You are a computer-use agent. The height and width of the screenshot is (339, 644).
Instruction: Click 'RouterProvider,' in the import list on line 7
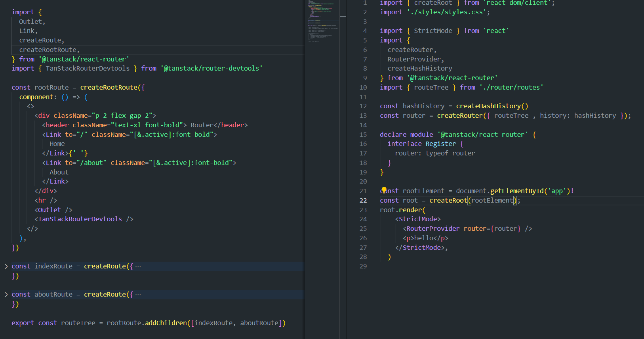[416, 59]
